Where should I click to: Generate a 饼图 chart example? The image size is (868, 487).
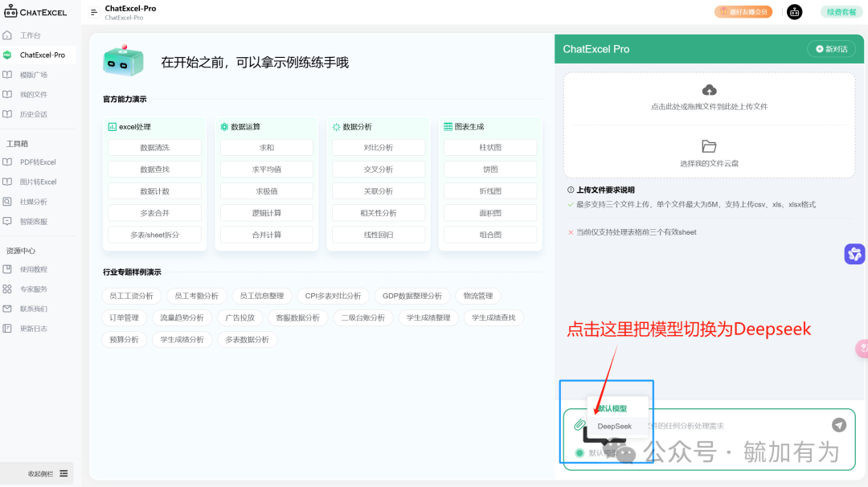pos(490,170)
